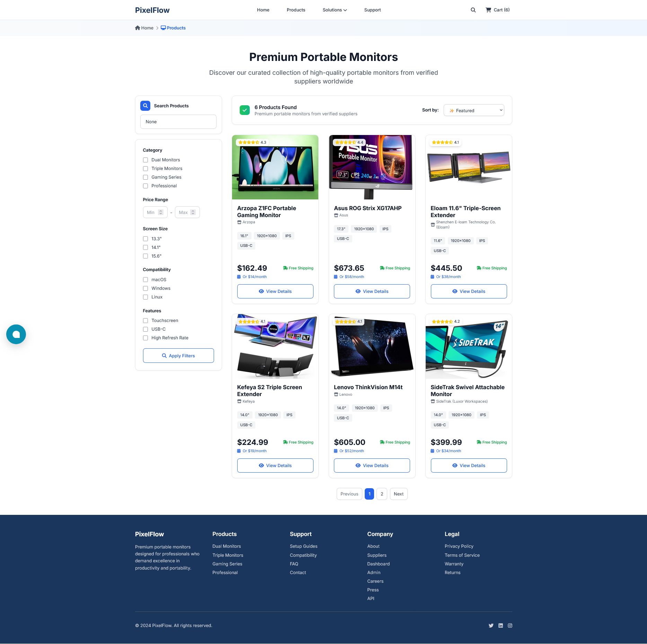Tick the High Refresh Rate checkbox
647x644 pixels.
[145, 338]
